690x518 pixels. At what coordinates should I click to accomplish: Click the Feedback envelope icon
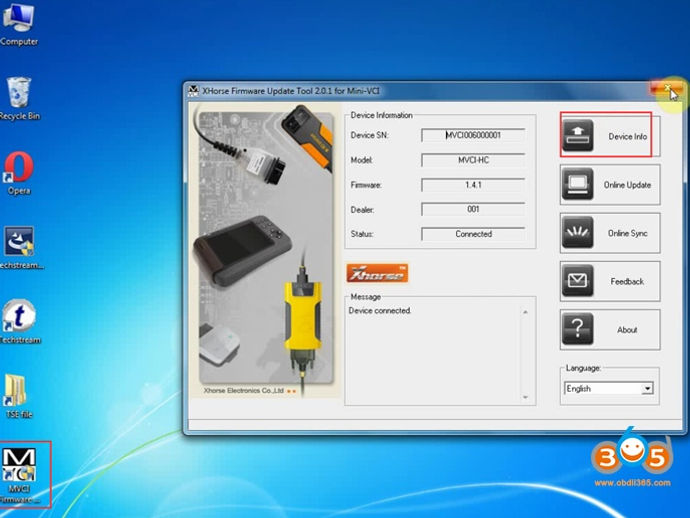(x=578, y=280)
